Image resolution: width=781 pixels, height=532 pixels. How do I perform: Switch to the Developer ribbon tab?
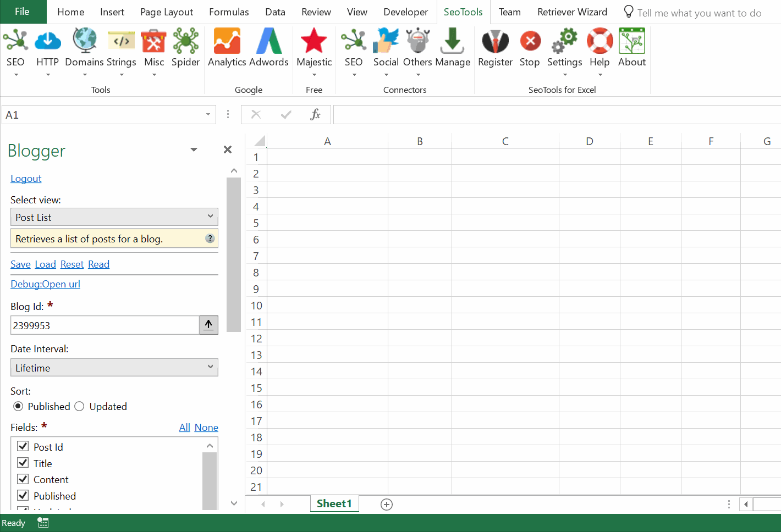click(x=405, y=12)
